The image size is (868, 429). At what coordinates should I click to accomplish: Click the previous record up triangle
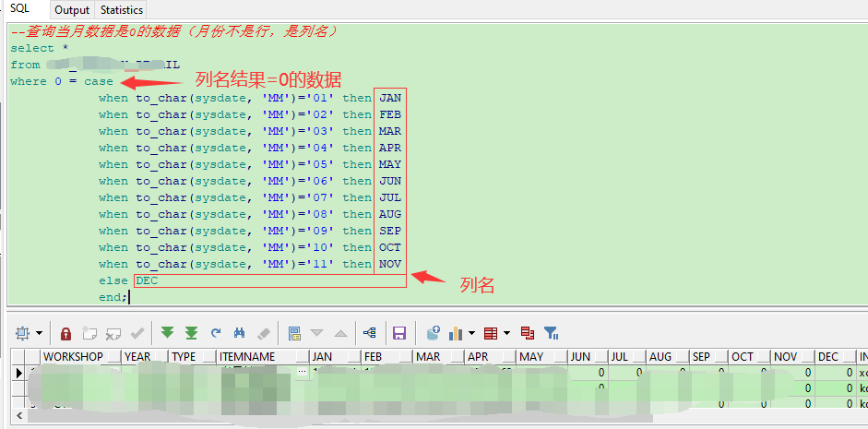[341, 333]
